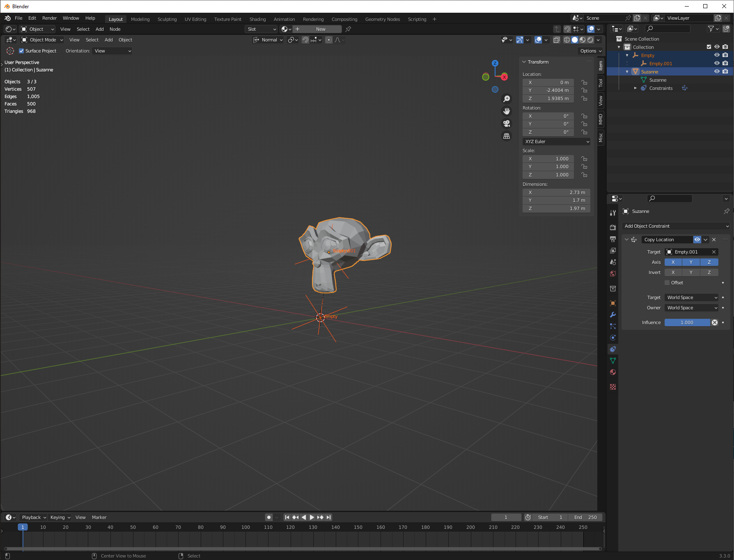Viewport: 734px width, 560px height.
Task: Open Owner World Space dropdown
Action: pyautogui.click(x=692, y=308)
